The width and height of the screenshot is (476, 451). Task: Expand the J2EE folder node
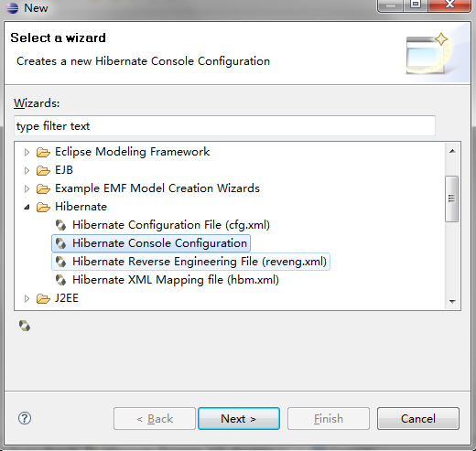(27, 298)
